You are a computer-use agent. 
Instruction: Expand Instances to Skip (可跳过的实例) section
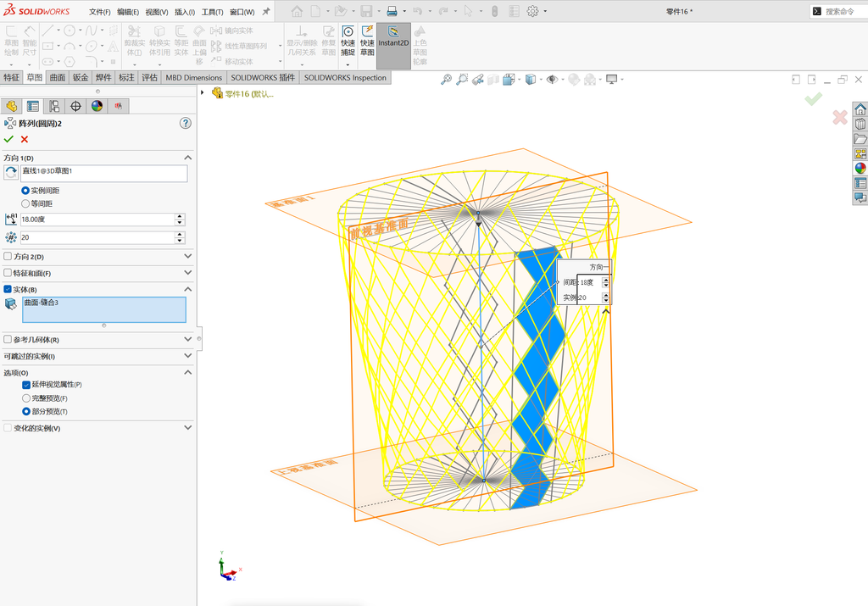(x=187, y=356)
